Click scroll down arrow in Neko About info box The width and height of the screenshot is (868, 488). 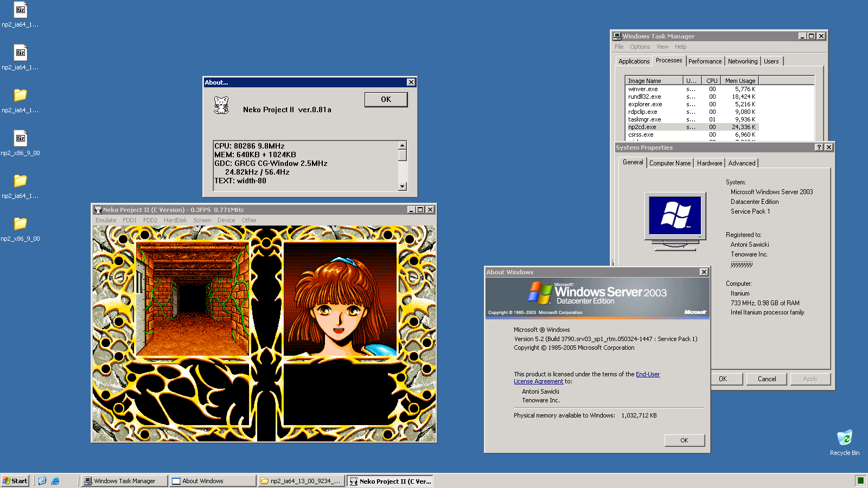[402, 186]
